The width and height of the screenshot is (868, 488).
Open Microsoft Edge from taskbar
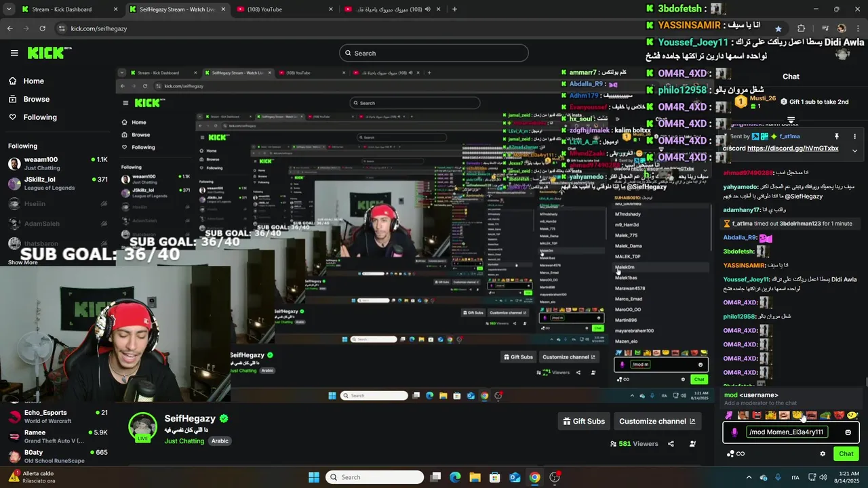click(455, 477)
